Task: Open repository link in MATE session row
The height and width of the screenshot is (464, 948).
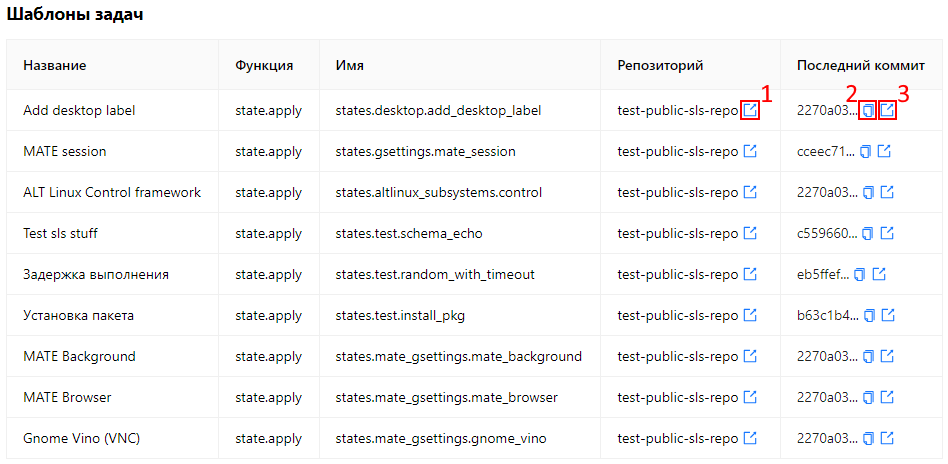Action: pyautogui.click(x=750, y=151)
